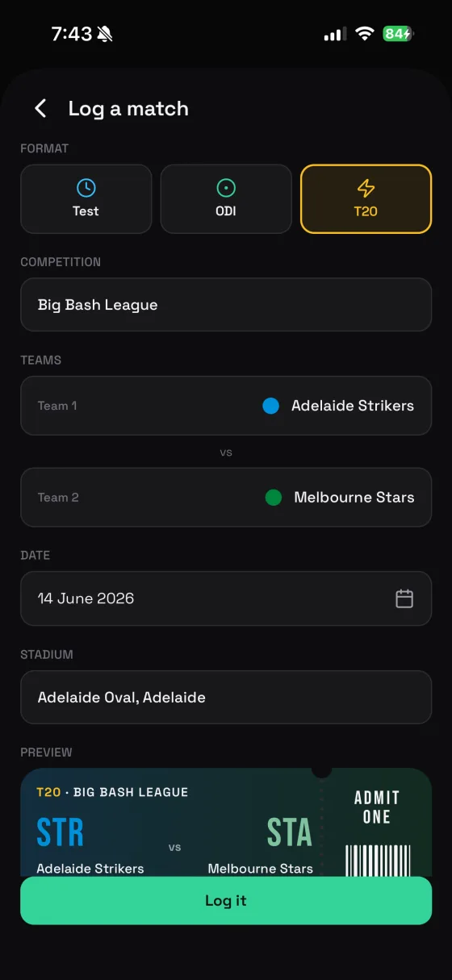
Task: Select the ODI format option
Action: pyautogui.click(x=226, y=199)
